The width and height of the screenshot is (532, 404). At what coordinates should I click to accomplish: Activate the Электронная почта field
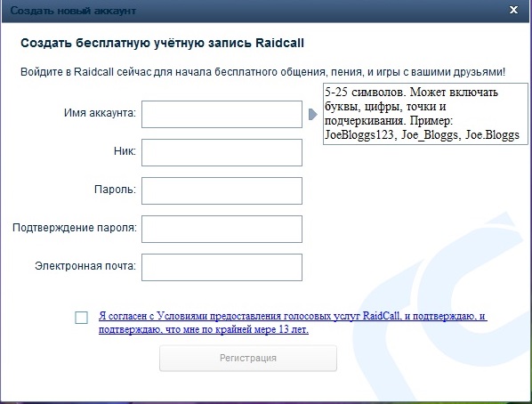click(x=222, y=267)
